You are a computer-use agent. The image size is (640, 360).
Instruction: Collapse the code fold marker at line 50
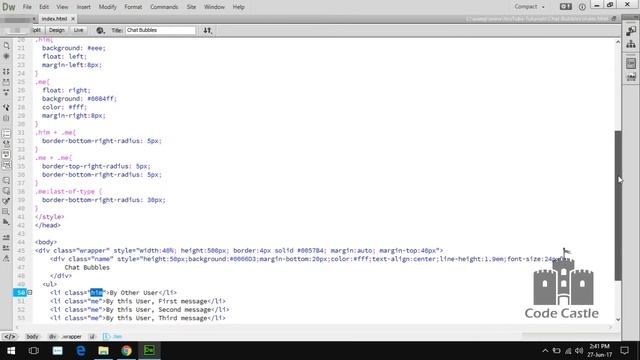coord(30,292)
